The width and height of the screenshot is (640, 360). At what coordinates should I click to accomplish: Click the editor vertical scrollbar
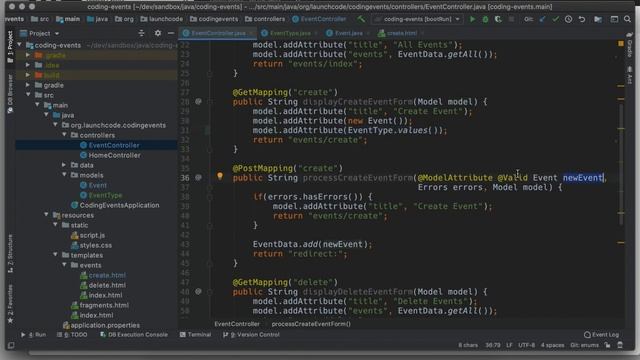tap(621, 163)
